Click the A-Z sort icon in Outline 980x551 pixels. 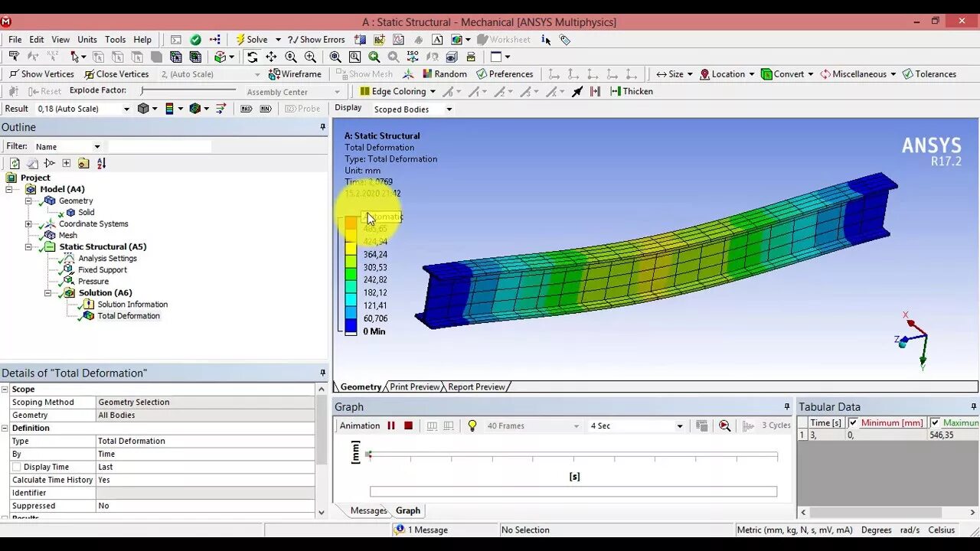coord(101,163)
